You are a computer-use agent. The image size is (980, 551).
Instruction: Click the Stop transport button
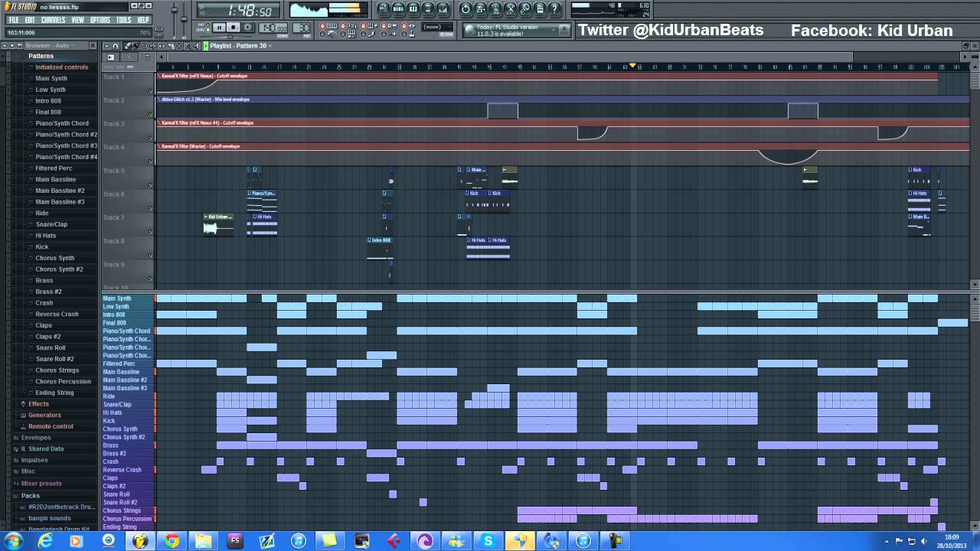tap(234, 27)
